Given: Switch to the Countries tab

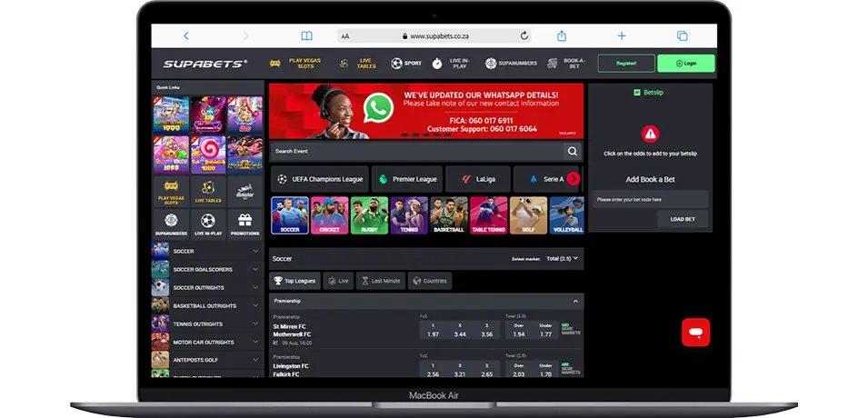Looking at the screenshot, I should point(430,282).
